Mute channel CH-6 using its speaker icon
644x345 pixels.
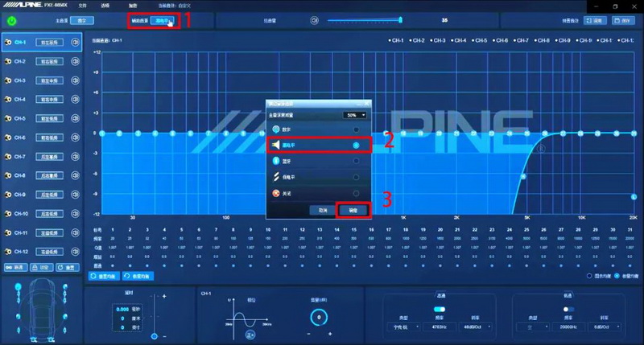[75, 138]
